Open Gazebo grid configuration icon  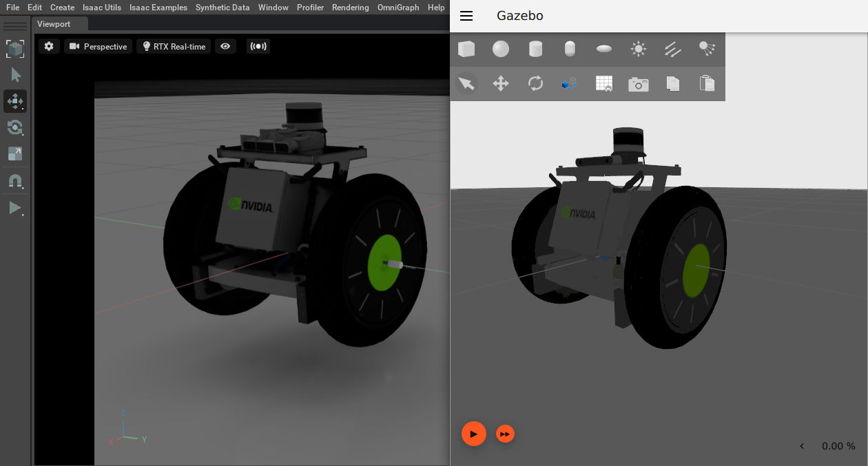click(604, 83)
